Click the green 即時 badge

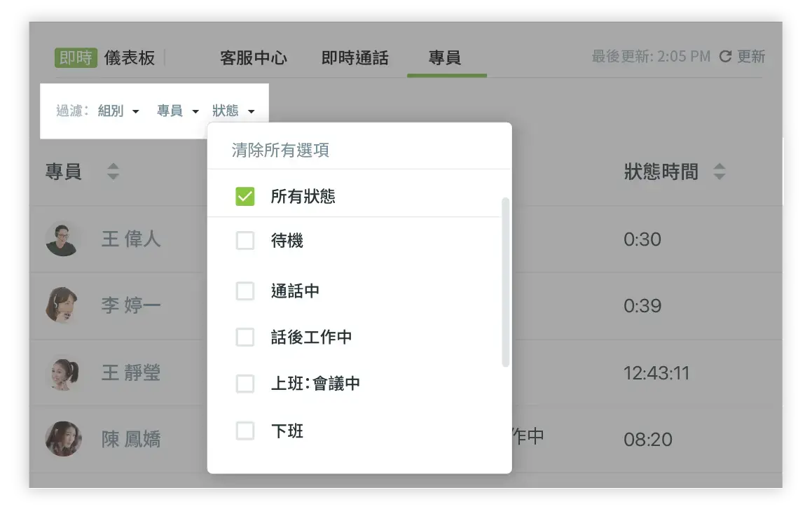click(76, 57)
